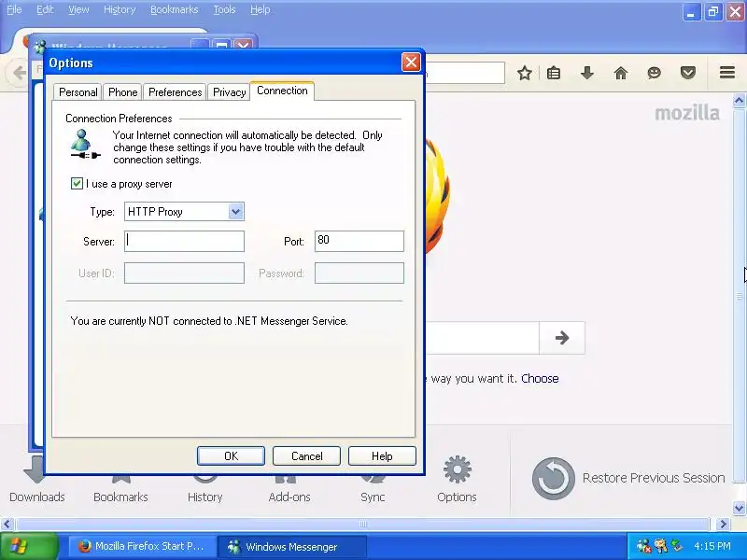Click Windows Messenger taskbar button
This screenshot has height=560, width=747.
[291, 547]
